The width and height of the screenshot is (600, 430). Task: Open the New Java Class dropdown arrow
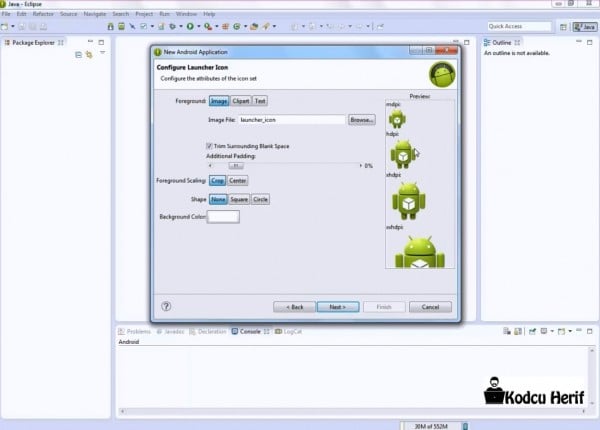[x=245, y=26]
